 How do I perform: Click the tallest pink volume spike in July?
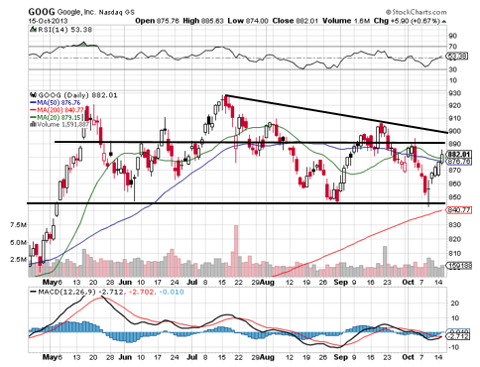click(236, 251)
